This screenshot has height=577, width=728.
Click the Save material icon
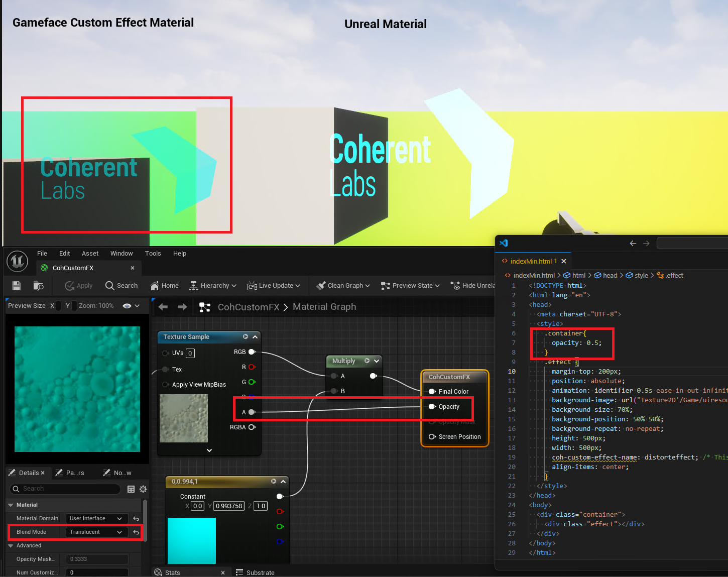click(17, 286)
